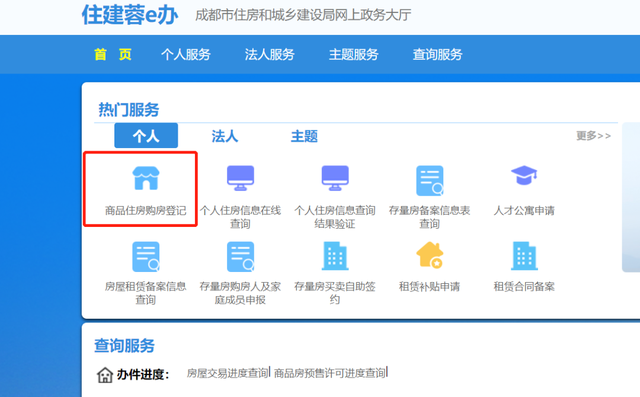
Task: Click the 存量房购房人及家庭成员申报 document icon
Action: (240, 257)
